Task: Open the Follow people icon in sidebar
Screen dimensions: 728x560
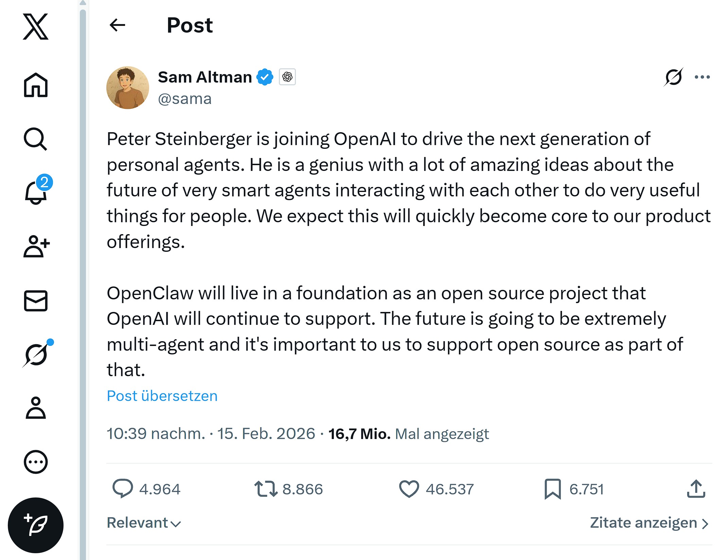Action: pyautogui.click(x=36, y=246)
